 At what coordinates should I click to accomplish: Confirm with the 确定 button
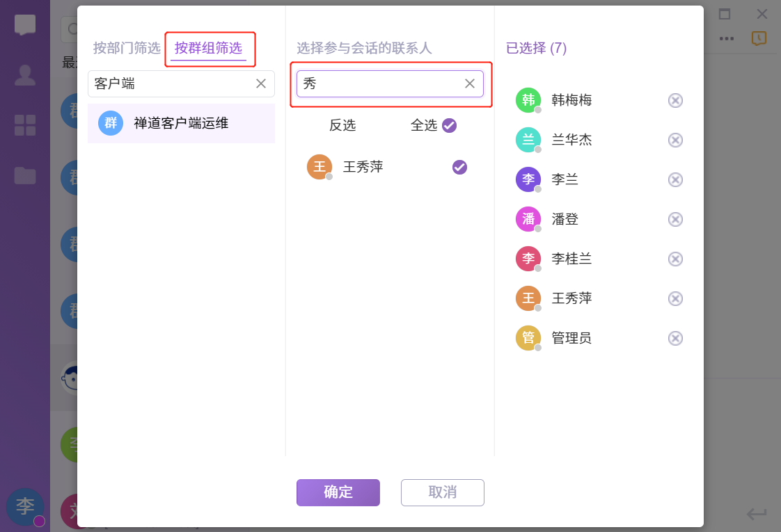(338, 492)
